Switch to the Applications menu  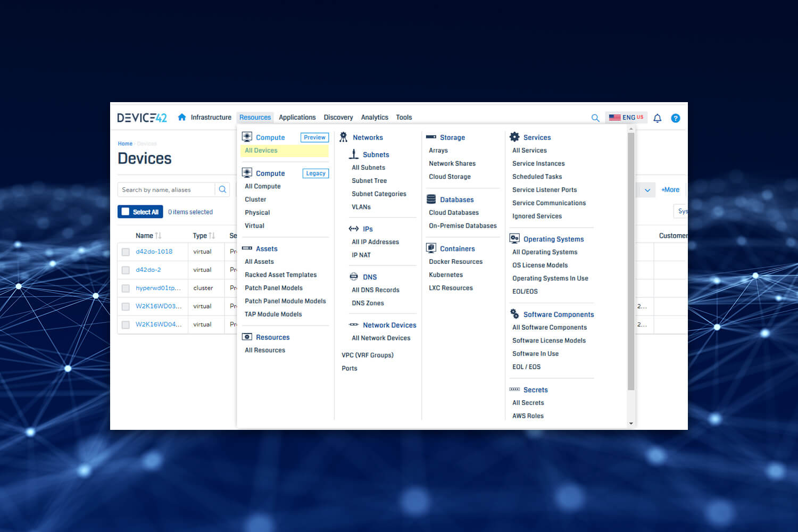(297, 117)
